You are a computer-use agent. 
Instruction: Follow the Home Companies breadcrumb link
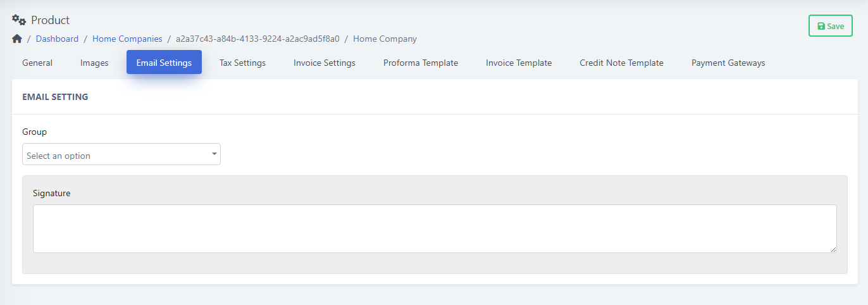[127, 39]
